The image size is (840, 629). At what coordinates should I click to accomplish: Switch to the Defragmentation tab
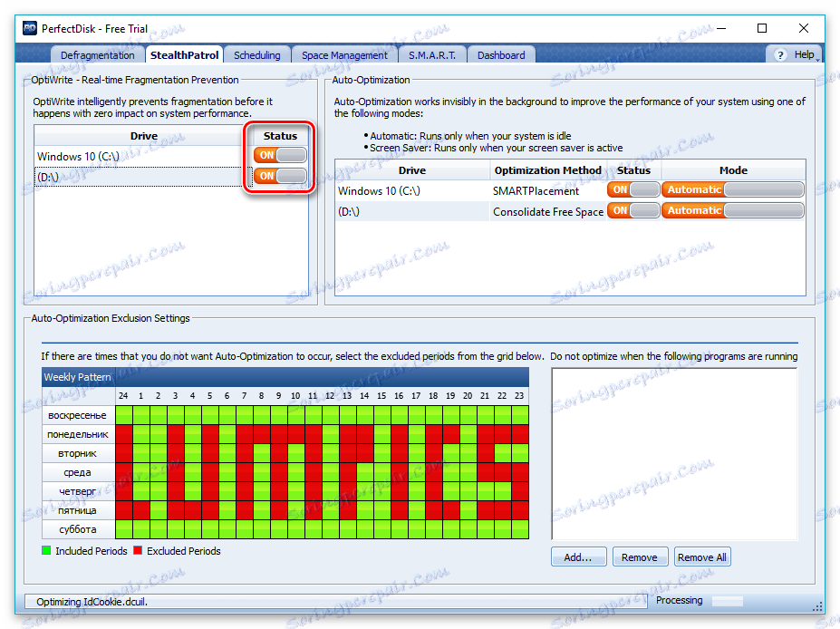[98, 55]
